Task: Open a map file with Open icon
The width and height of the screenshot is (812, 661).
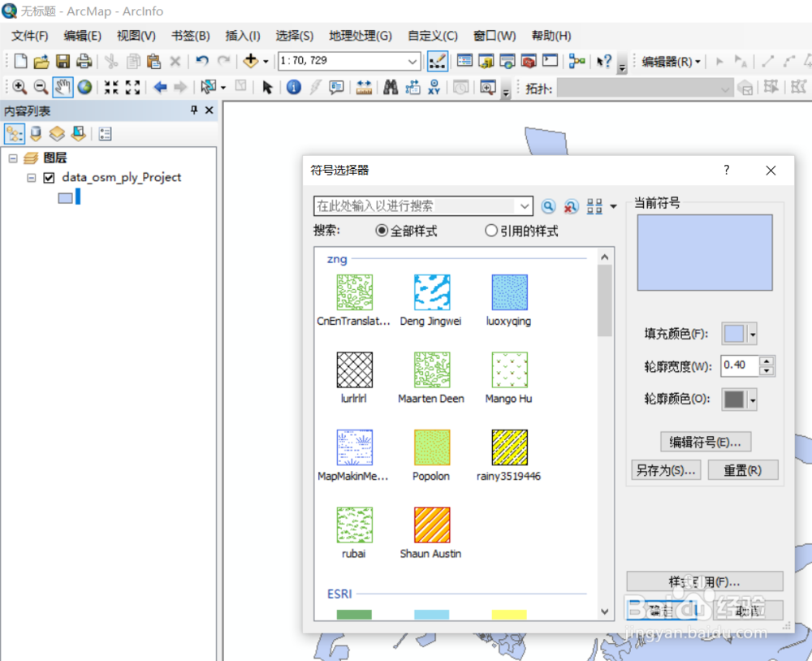Action: click(x=41, y=62)
